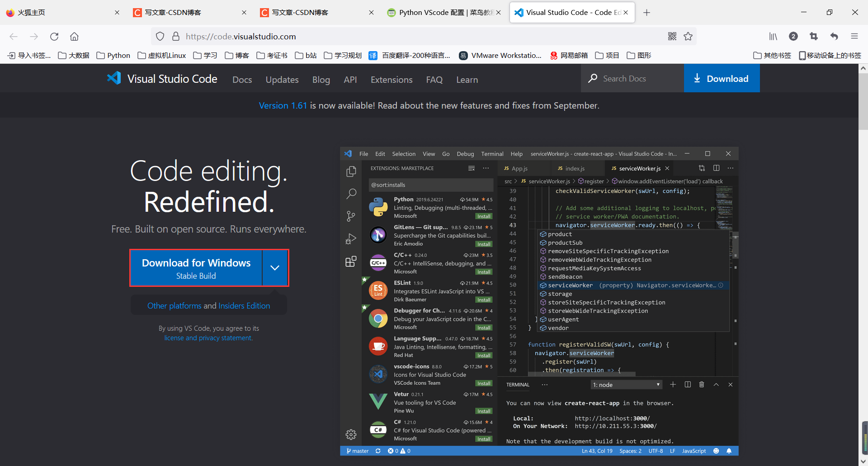The width and height of the screenshot is (868, 466).
Task: Open the 百度翻译 bookmark
Action: point(409,55)
